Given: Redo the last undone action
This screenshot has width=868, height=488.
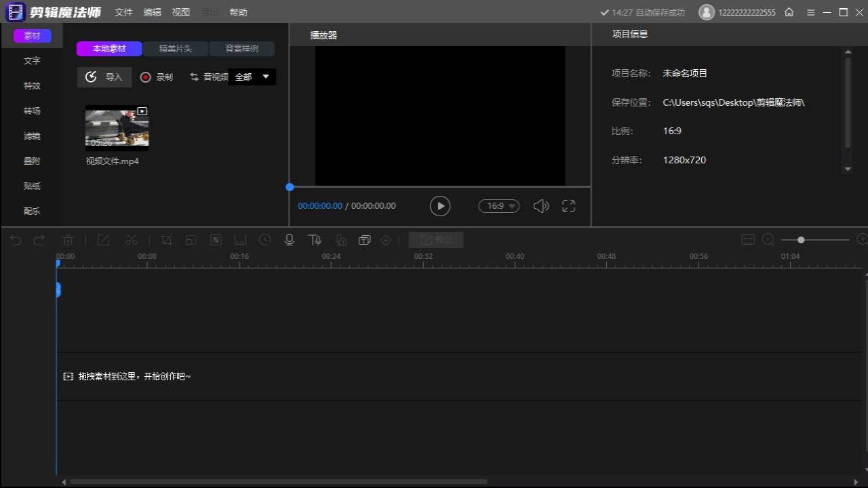Looking at the screenshot, I should (39, 239).
